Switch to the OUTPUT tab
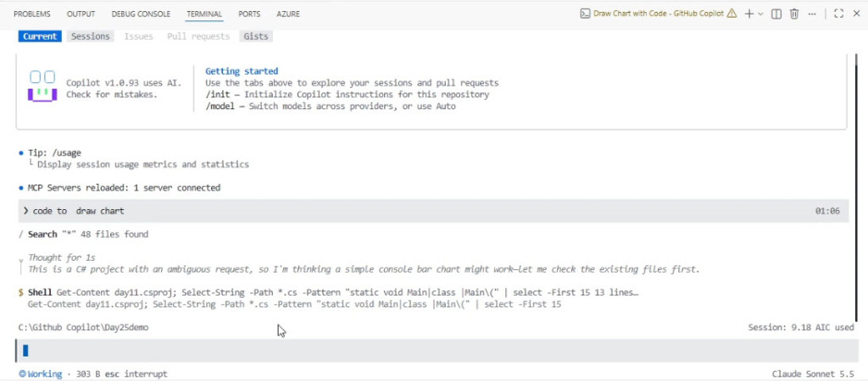The height and width of the screenshot is (381, 868). point(81,14)
